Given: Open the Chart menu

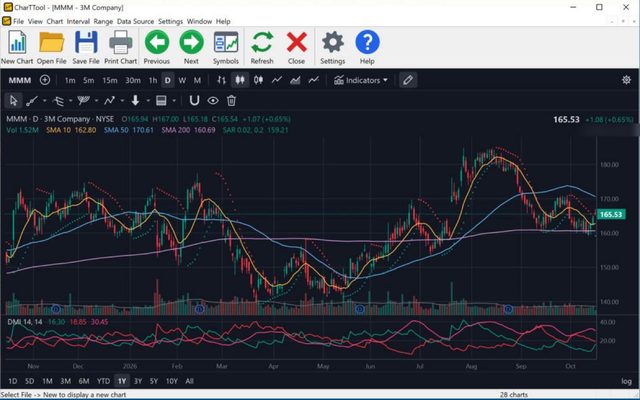Looking at the screenshot, I should [55, 21].
